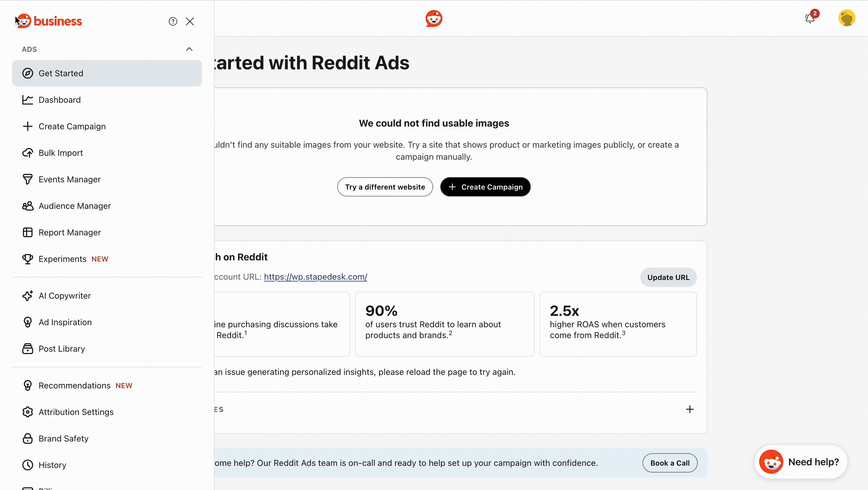
Task: Open the wp.stapedesk.com account URL link
Action: (315, 277)
